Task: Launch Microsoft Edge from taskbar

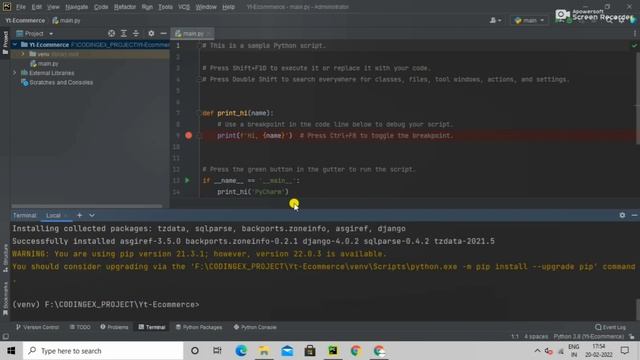Action: tap(241, 351)
